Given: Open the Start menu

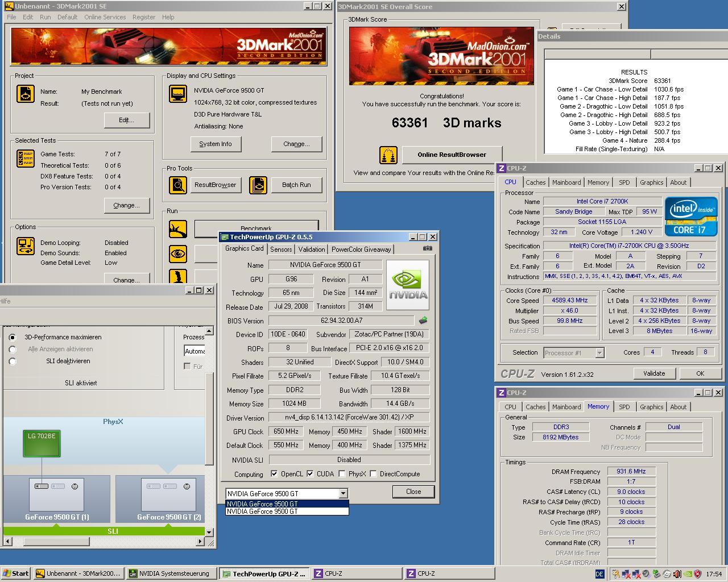Looking at the screenshot, I should [15, 573].
